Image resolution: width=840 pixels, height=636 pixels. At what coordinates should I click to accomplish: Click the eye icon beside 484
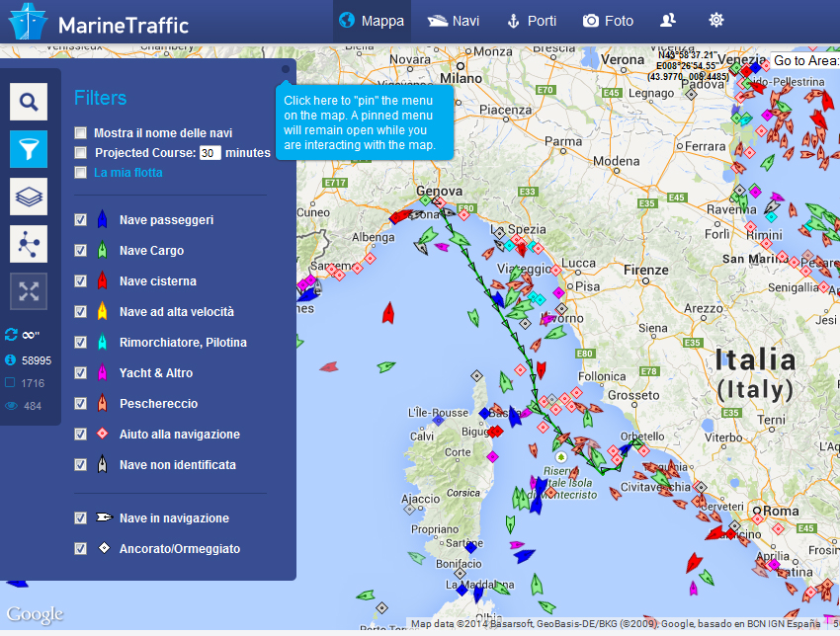click(11, 406)
